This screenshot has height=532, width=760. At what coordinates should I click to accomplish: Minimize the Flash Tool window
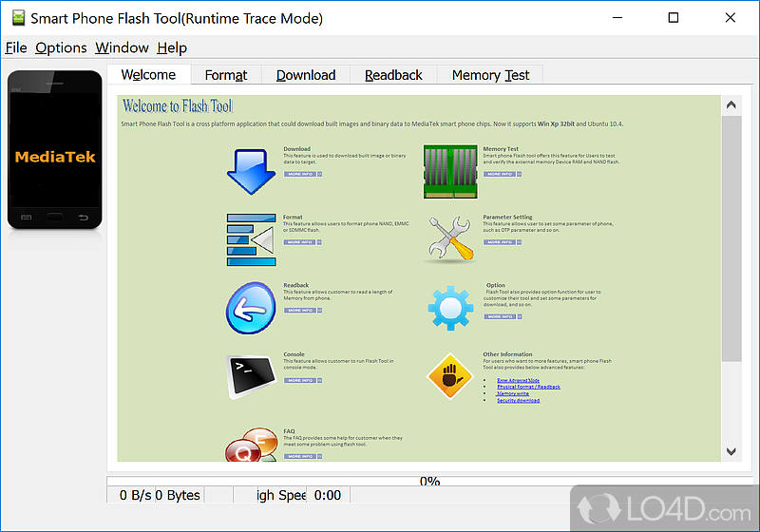pos(617,18)
